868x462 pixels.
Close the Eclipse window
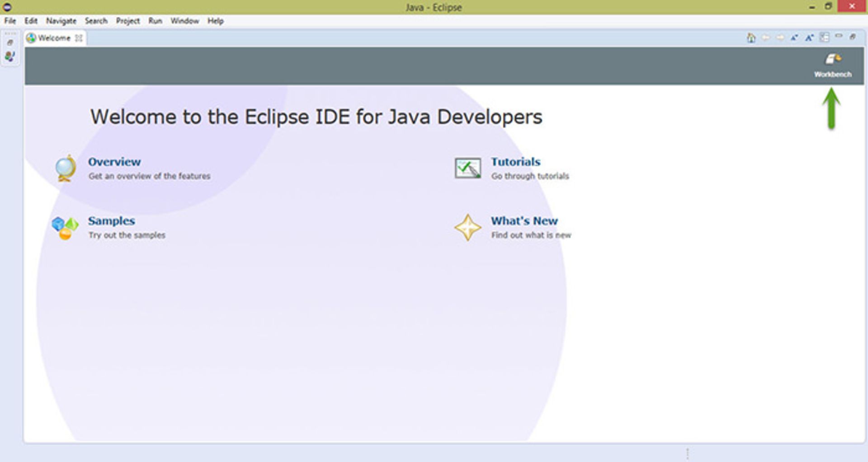click(x=852, y=6)
